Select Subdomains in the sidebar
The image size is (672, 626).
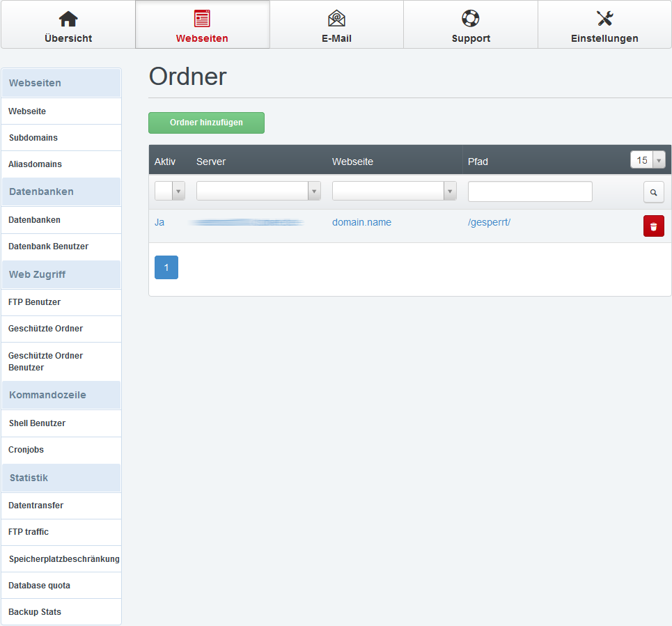(x=33, y=138)
